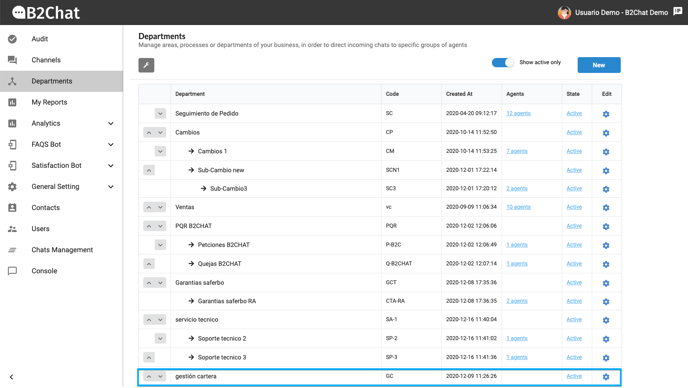688x388 pixels.
Task: Move Seguimiento de Pedido down
Action: click(x=160, y=114)
